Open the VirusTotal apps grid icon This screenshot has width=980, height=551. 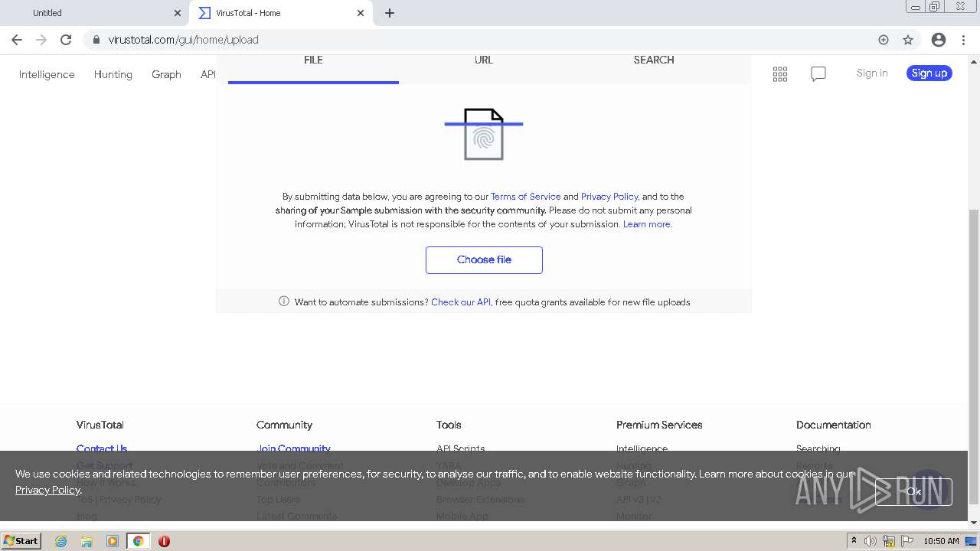780,74
